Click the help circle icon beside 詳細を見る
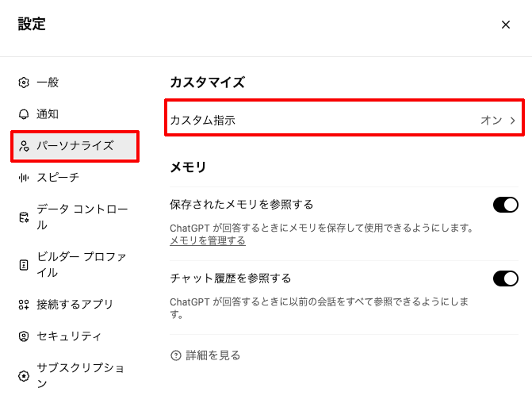Viewport: 532px width, 411px height. [x=176, y=355]
